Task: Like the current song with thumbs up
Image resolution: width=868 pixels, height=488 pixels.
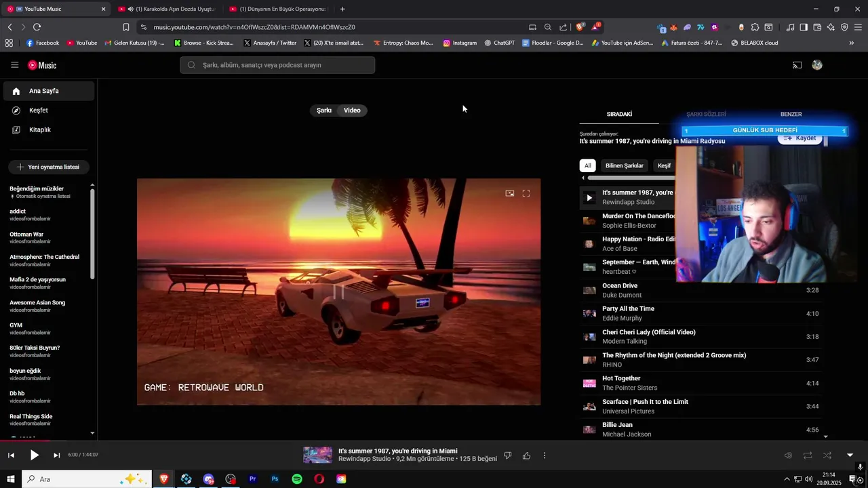Action: [526, 455]
